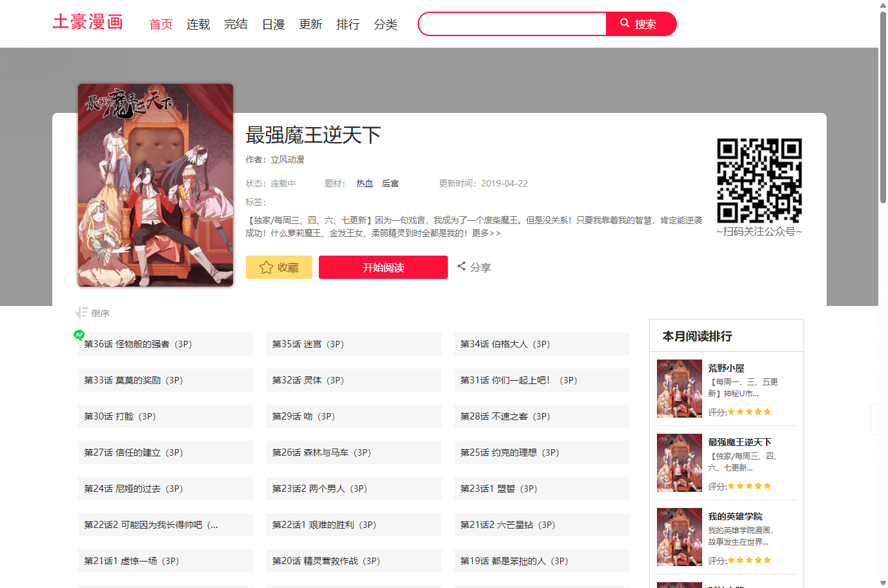888x588 pixels.
Task: Click the 搜索 search button
Action: pos(641,24)
